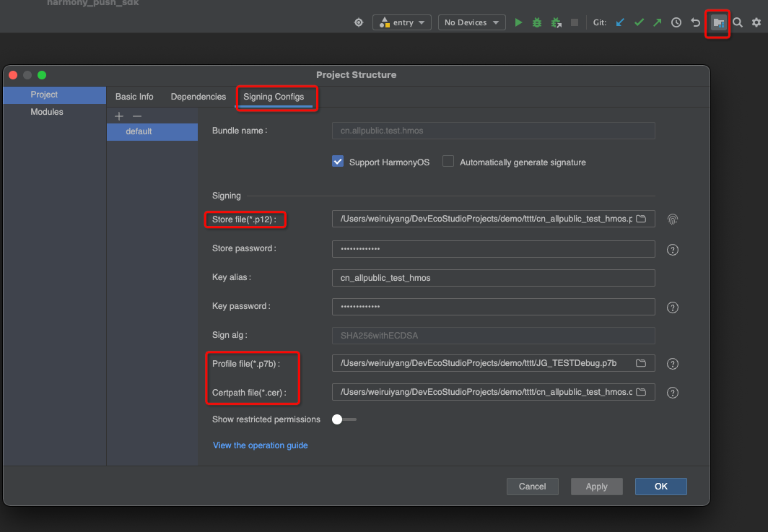Click the Apply button
The height and width of the screenshot is (532, 768).
596,487
